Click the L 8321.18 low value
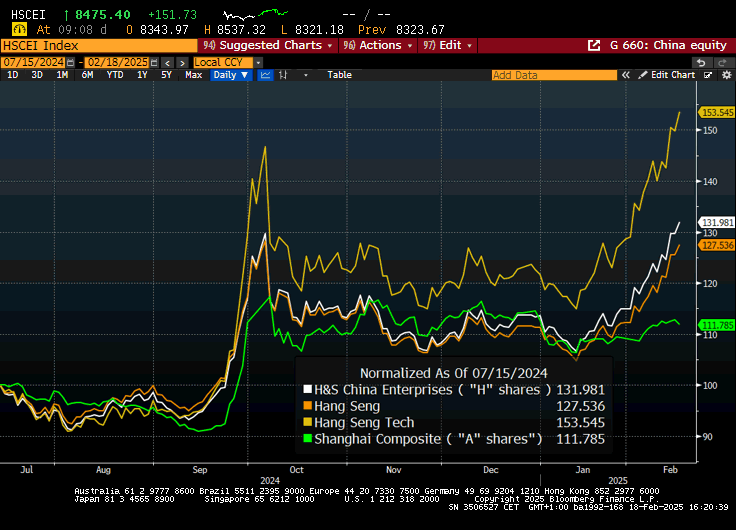Screen dimensions: 736x530 tap(312, 30)
